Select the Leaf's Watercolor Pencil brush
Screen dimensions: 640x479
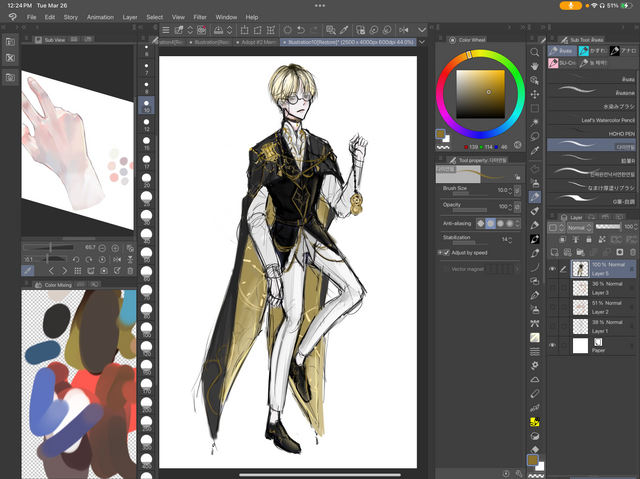click(x=591, y=120)
